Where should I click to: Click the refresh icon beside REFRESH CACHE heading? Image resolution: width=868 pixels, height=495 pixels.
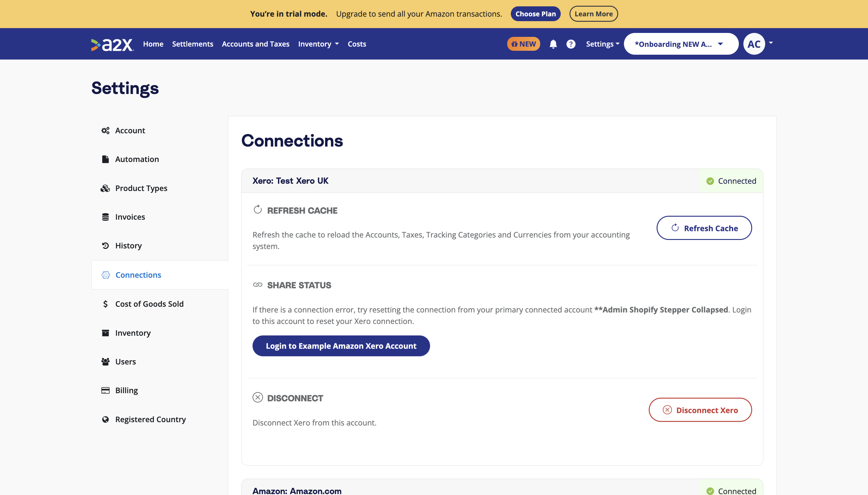(258, 209)
